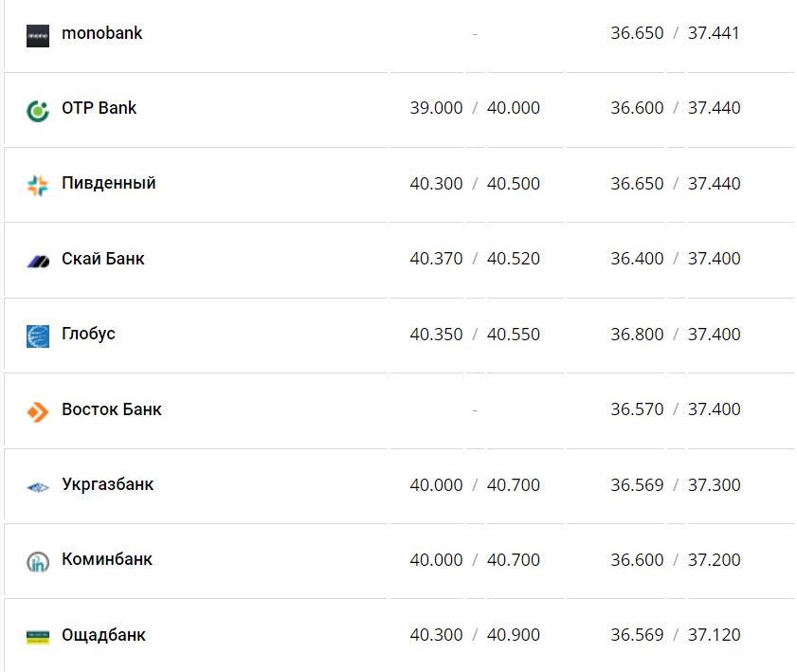797x672 pixels.
Task: Select the Глобус bank name
Action: click(89, 334)
